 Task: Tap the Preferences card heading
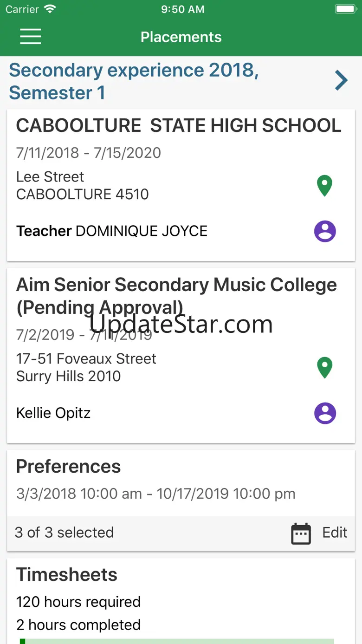pos(69,467)
